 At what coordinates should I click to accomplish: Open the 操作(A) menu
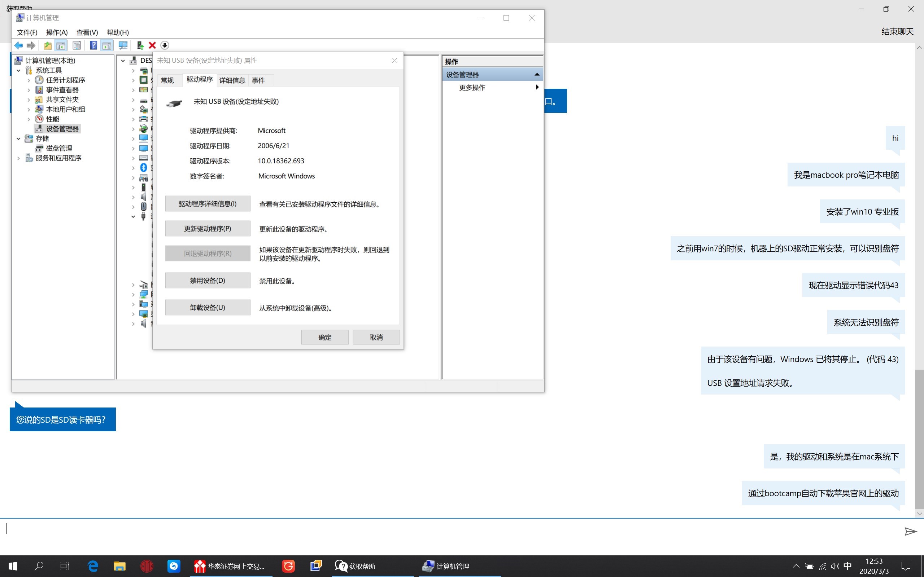pos(57,32)
